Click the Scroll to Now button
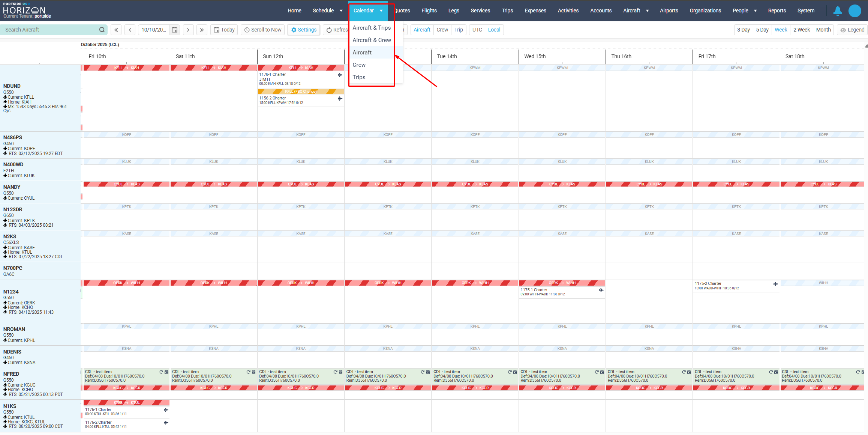The image size is (868, 435). click(x=263, y=30)
